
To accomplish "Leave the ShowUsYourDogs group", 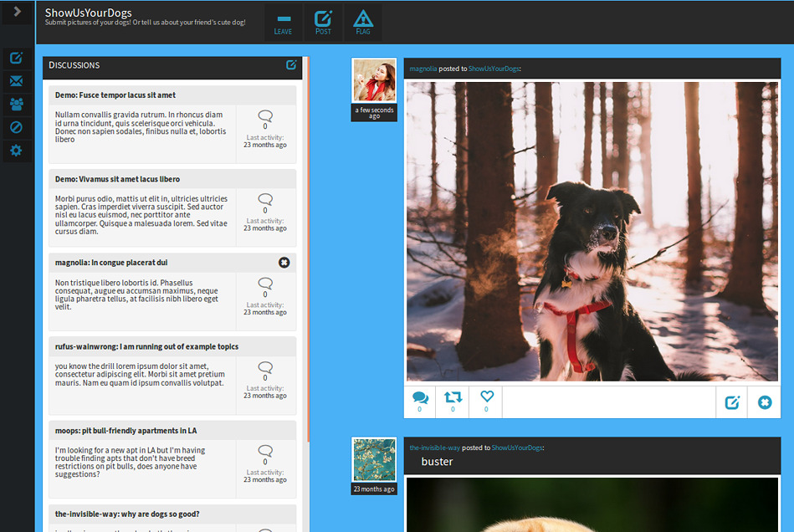I will (x=283, y=23).
